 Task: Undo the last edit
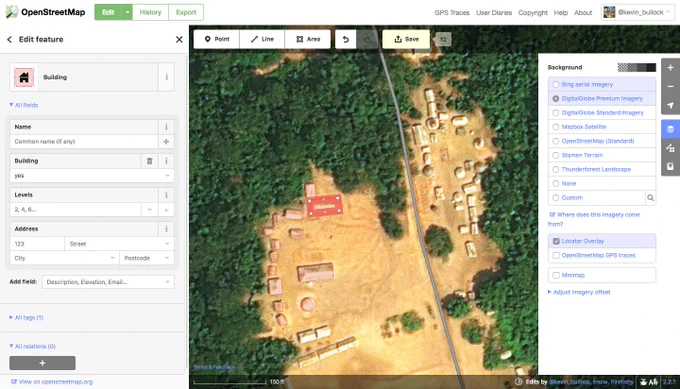click(346, 39)
